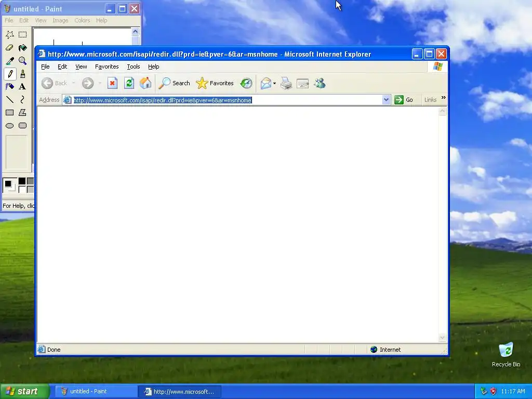Click the Back button in Internet Explorer

click(54, 83)
